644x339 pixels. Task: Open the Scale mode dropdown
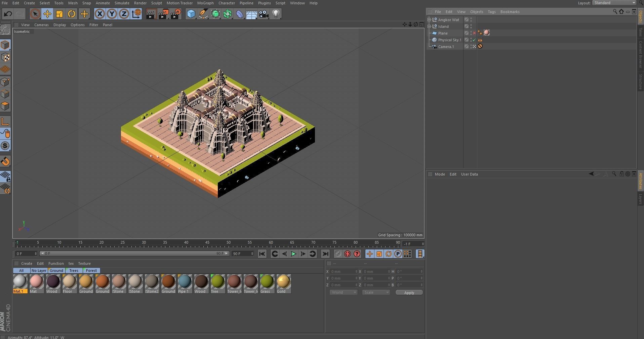(376, 293)
